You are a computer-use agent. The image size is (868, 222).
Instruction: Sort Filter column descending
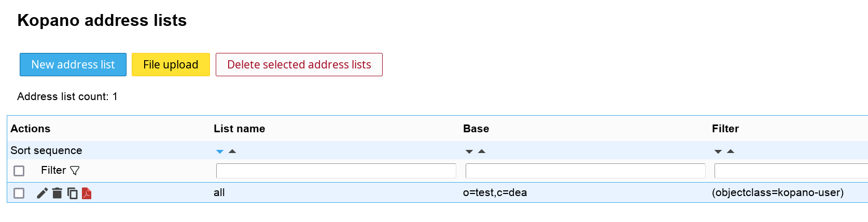pos(718,151)
